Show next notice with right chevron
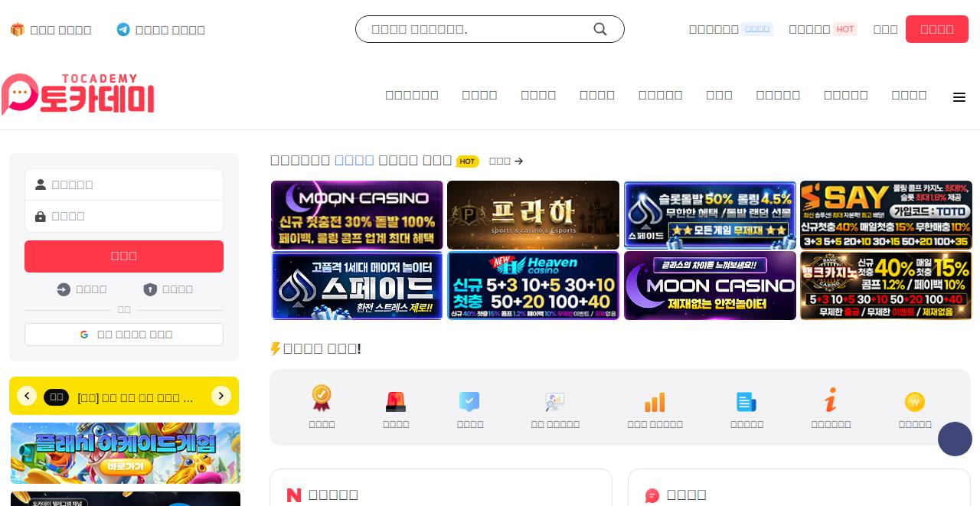Screen dimensions: 980x506 pyautogui.click(x=221, y=396)
